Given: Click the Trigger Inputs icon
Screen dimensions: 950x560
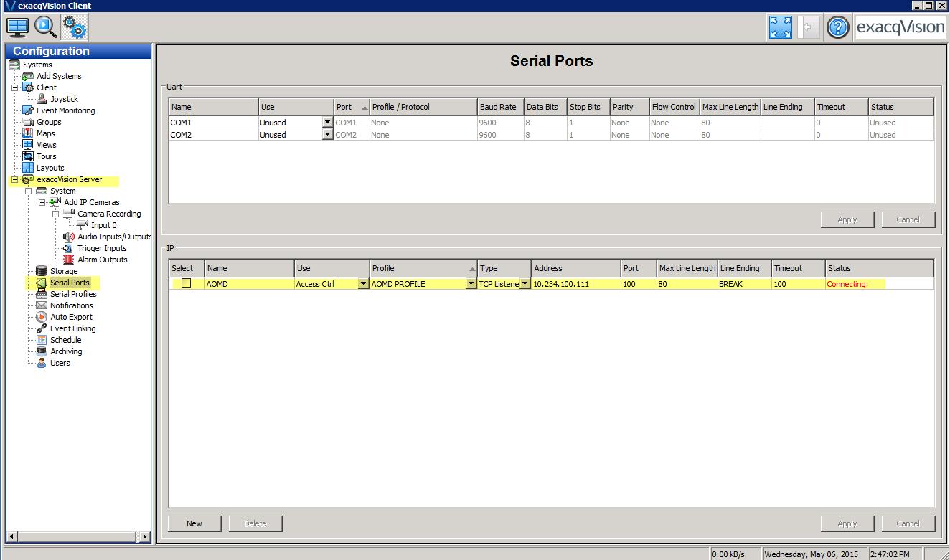Looking at the screenshot, I should (69, 248).
